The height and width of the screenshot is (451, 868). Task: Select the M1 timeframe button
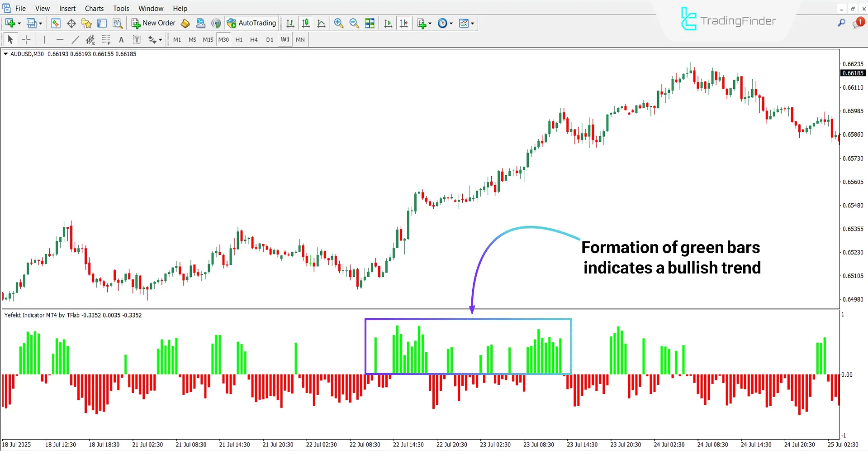point(177,39)
